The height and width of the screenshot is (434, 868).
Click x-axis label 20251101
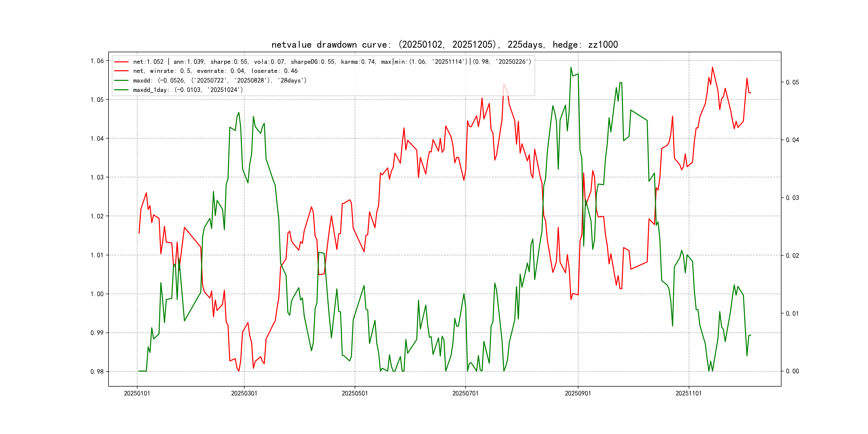point(689,394)
